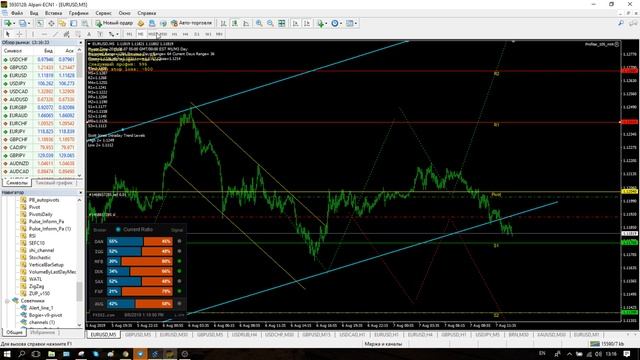This screenshot has width=640, height=360.
Task: Select the equidistant channel tool
Action: tap(67, 34)
